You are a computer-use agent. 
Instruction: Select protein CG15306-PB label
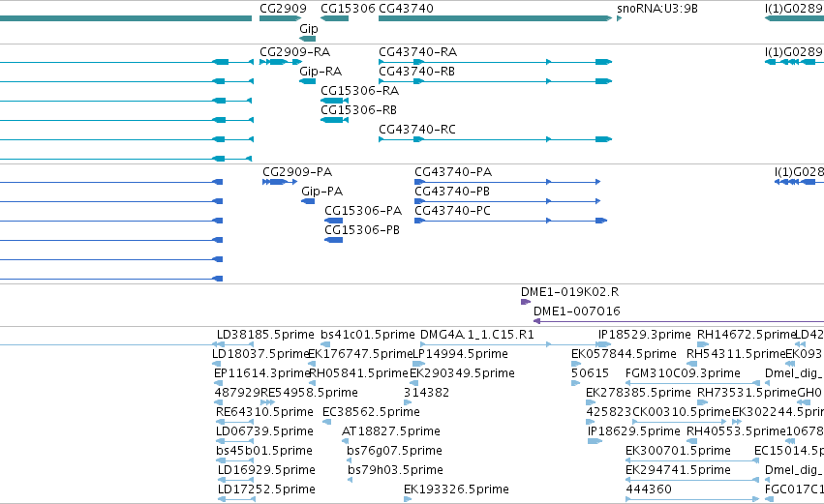(x=362, y=230)
